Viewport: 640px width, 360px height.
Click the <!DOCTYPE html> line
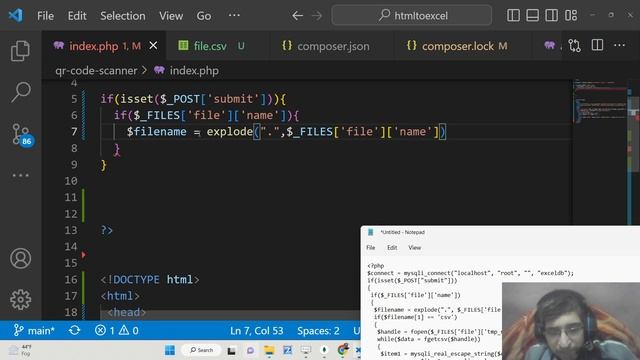(150, 280)
